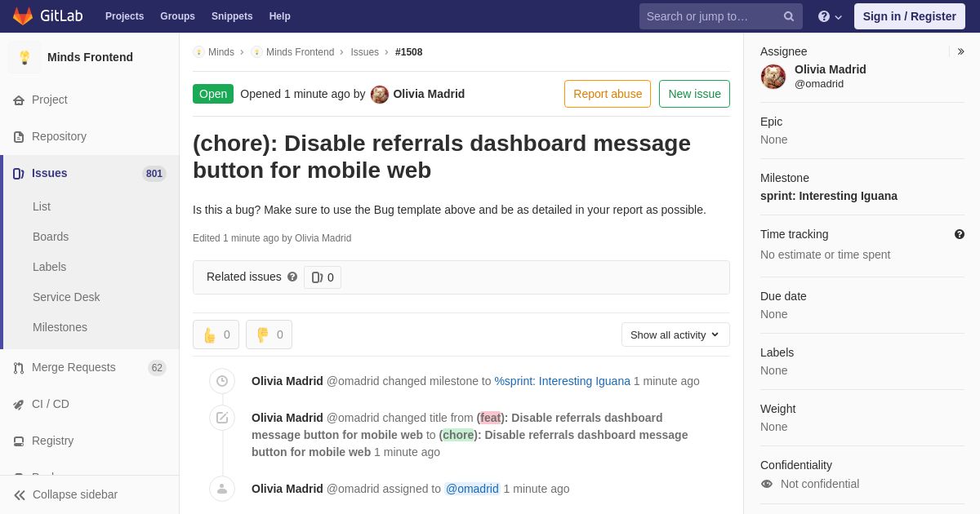This screenshot has width=980, height=514.
Task: Follow the Issues breadcrumb link
Action: point(364,52)
